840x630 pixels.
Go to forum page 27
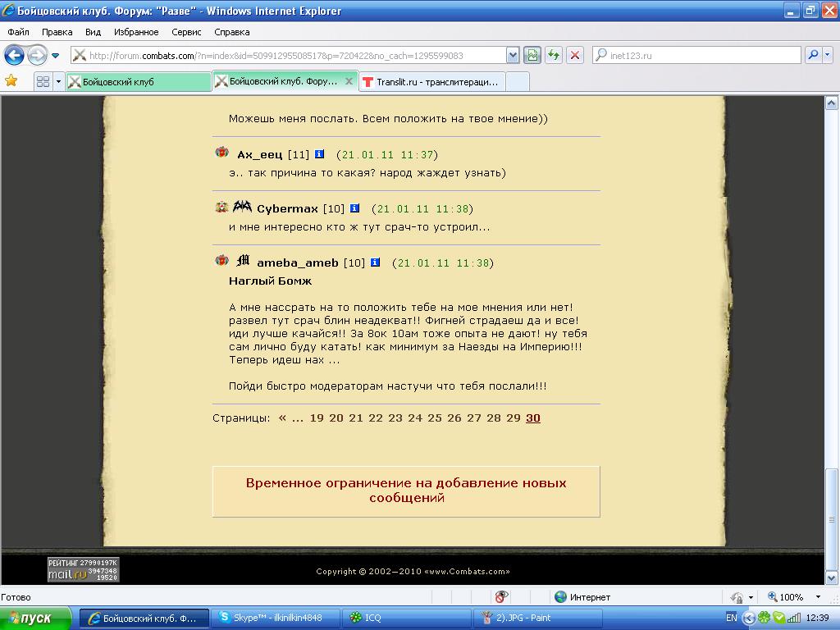(x=474, y=418)
